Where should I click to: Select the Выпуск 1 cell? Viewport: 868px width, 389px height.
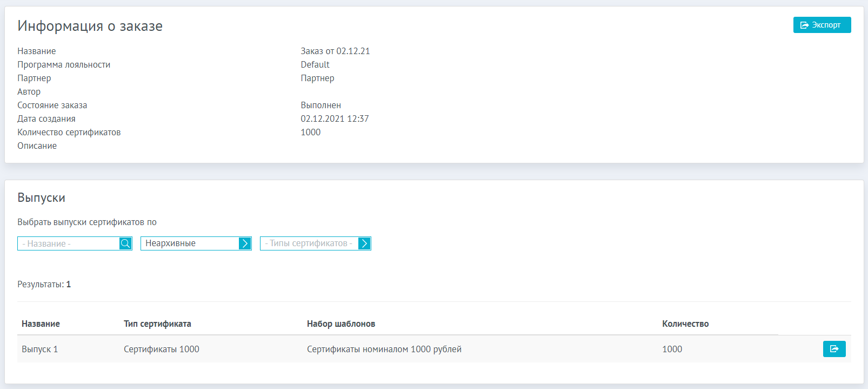[39, 349]
